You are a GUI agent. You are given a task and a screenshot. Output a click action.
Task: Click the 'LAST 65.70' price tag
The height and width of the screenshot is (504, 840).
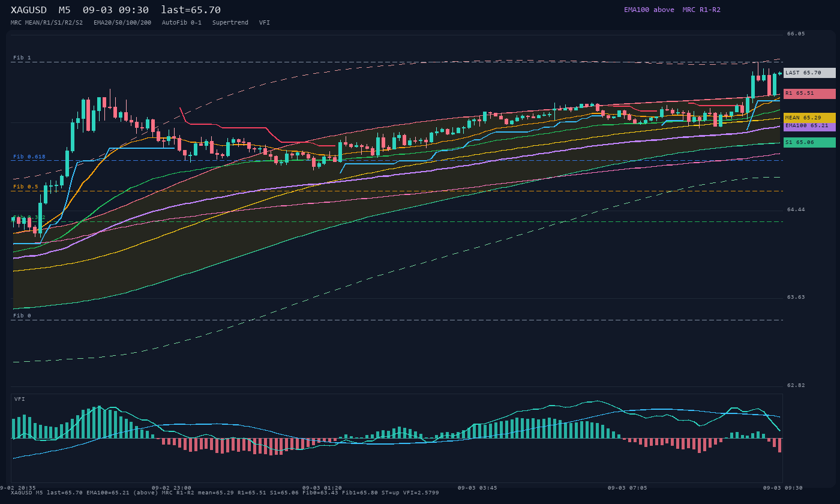point(809,73)
